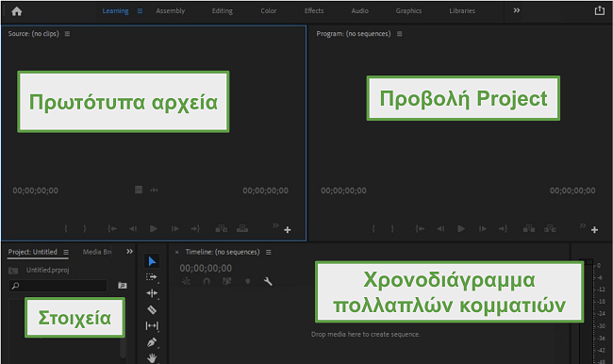Step back one frame in Source monitor
The width and height of the screenshot is (613, 364).
tap(133, 229)
